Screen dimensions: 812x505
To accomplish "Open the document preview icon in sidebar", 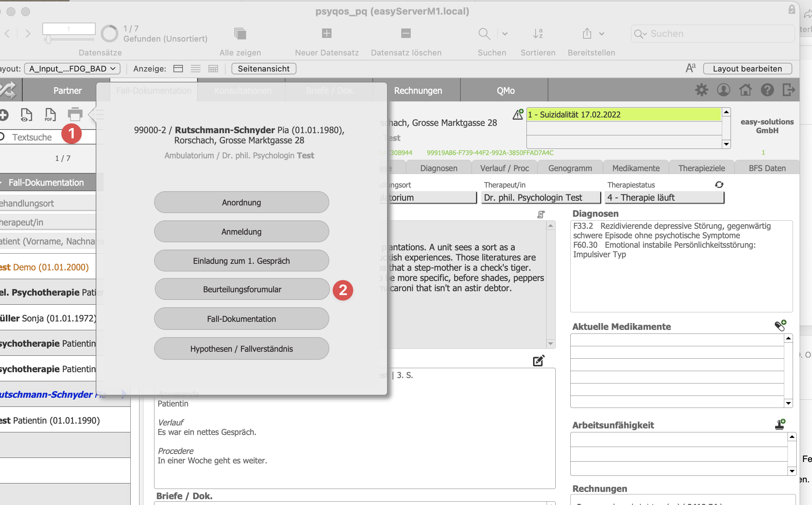I will (26, 115).
